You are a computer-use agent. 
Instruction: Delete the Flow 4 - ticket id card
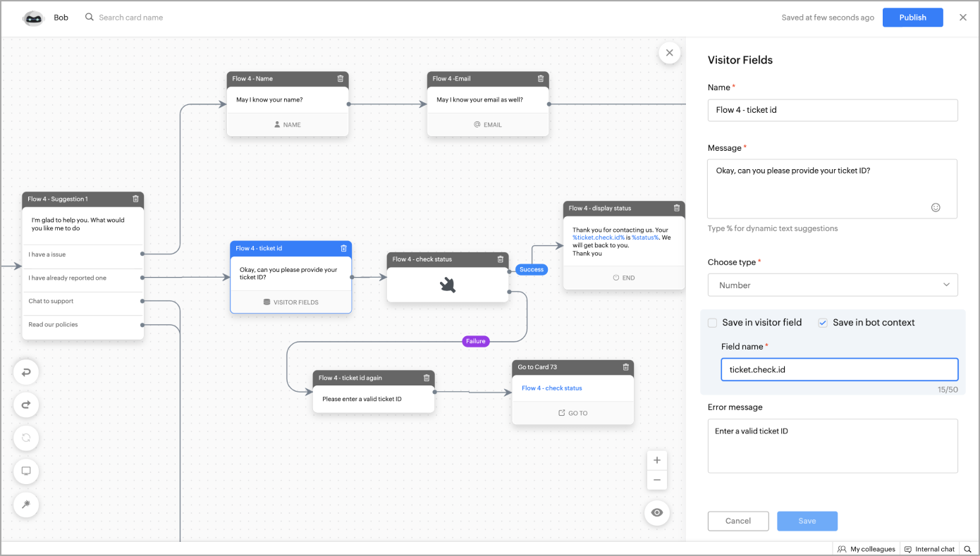pyautogui.click(x=344, y=248)
